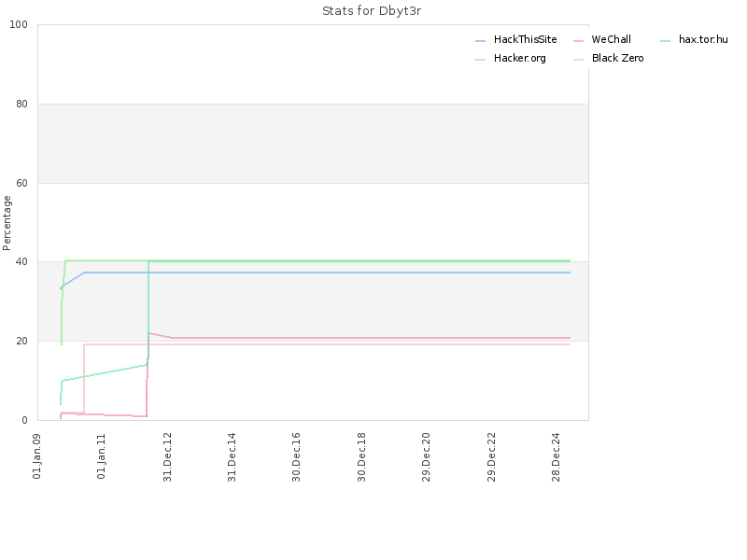The height and width of the screenshot is (560, 747).
Task: Click the blue HackThisSite legend swatch
Action: (480, 41)
